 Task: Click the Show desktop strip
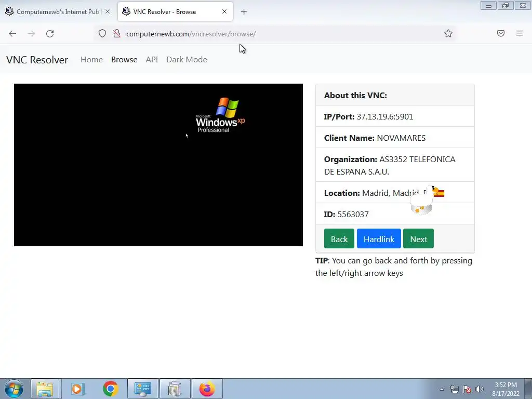(x=528, y=389)
